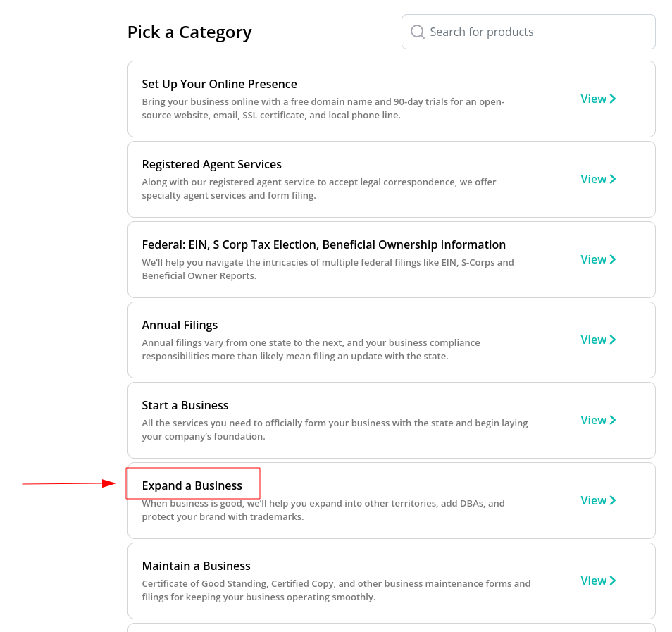View the Maintain a Business category

(598, 581)
